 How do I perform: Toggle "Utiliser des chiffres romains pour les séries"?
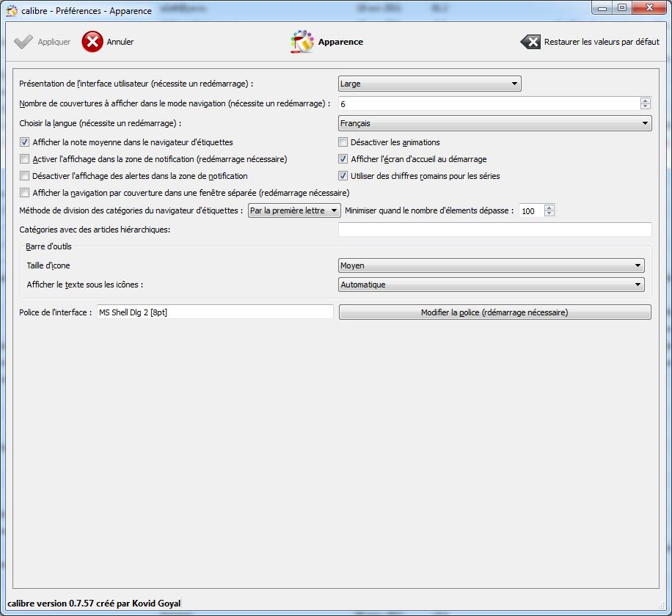coord(343,175)
